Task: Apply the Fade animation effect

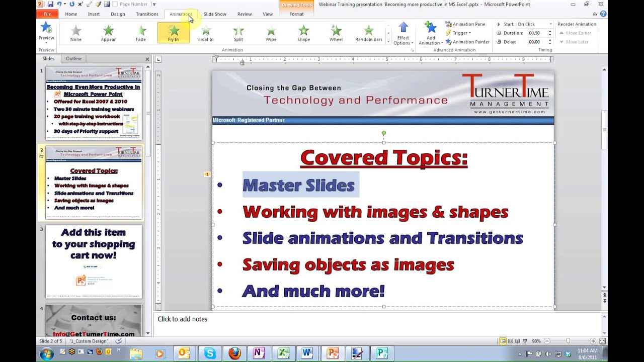Action: pyautogui.click(x=141, y=33)
